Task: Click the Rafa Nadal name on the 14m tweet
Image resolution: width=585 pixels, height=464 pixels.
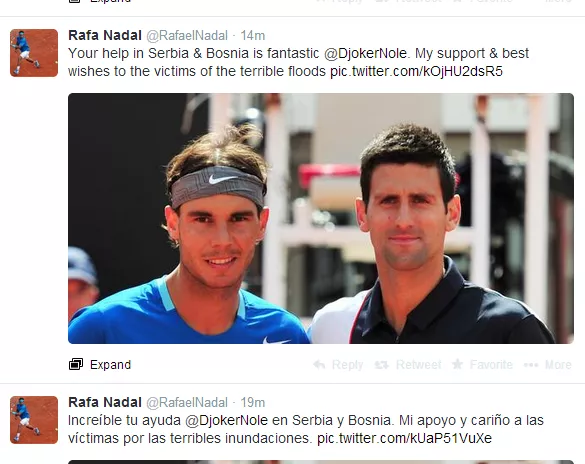Action: (x=105, y=35)
